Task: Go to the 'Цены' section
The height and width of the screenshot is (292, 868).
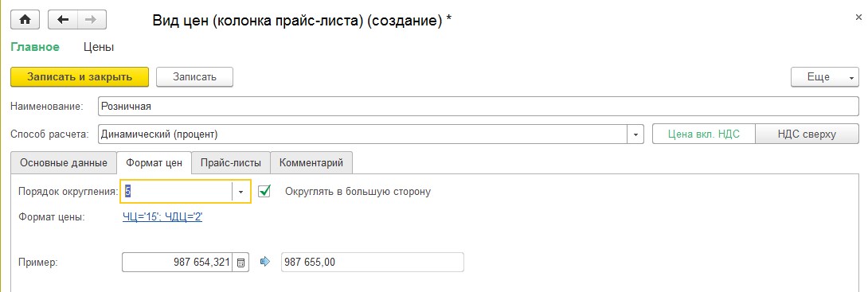Action: click(x=99, y=47)
